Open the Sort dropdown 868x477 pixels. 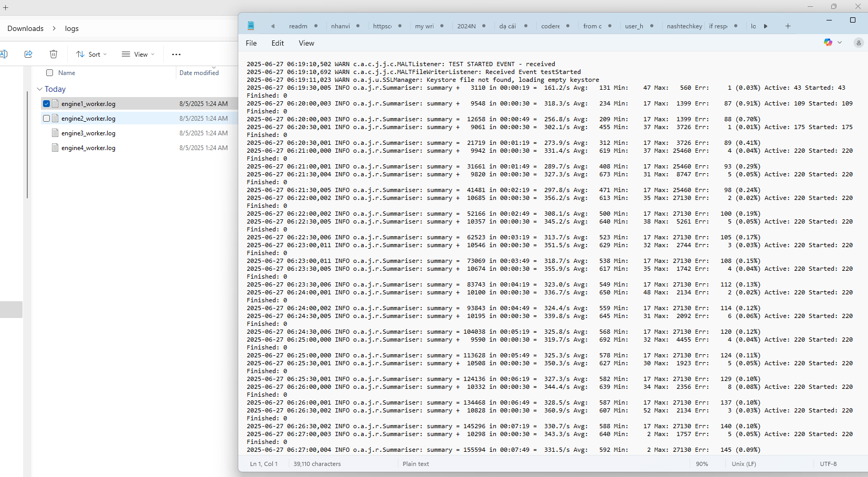[x=91, y=54]
